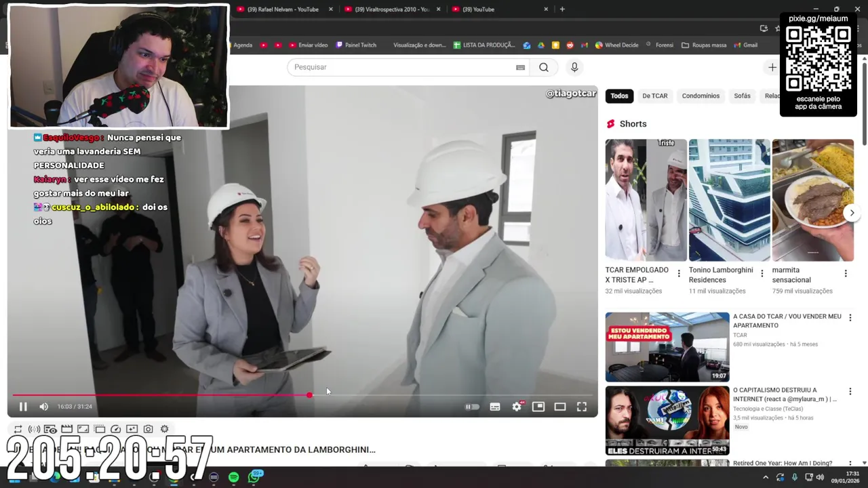
Task: Open the extension options gear under player
Action: click(x=165, y=429)
